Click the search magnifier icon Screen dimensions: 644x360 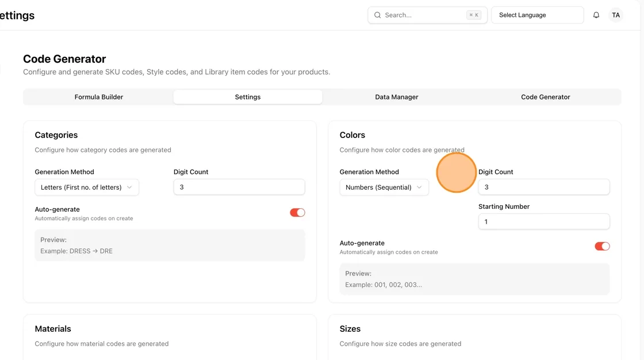coord(377,15)
